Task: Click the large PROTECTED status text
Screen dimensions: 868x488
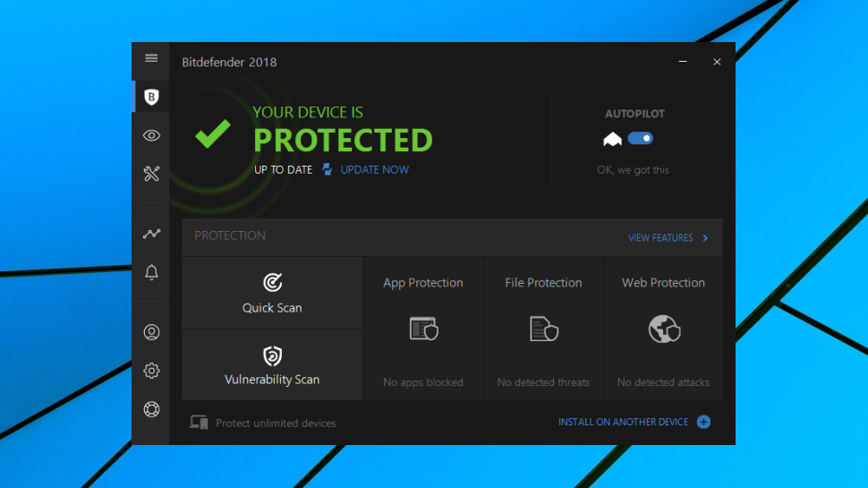Action: coord(344,141)
